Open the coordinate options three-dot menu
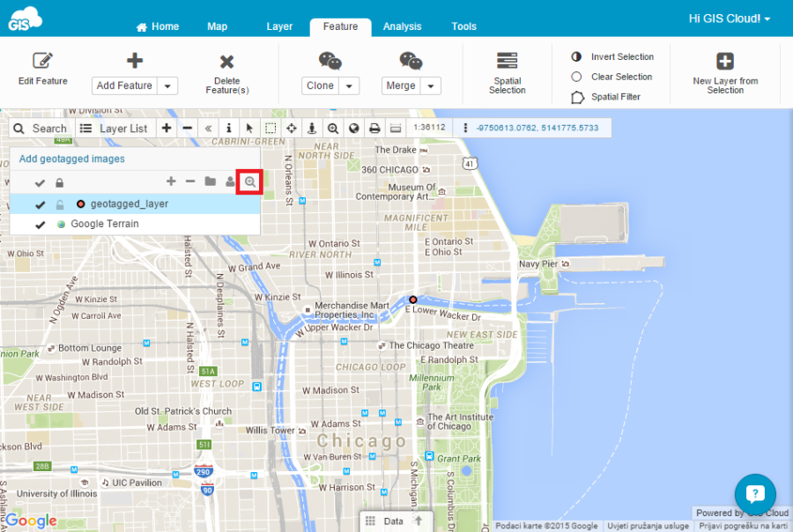The image size is (793, 532). coord(465,128)
